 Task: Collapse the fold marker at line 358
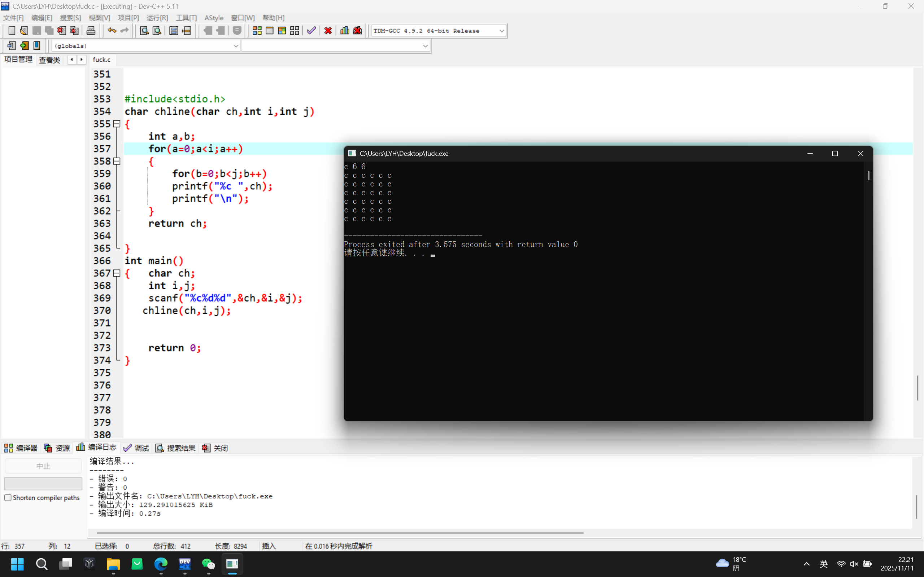tap(117, 161)
